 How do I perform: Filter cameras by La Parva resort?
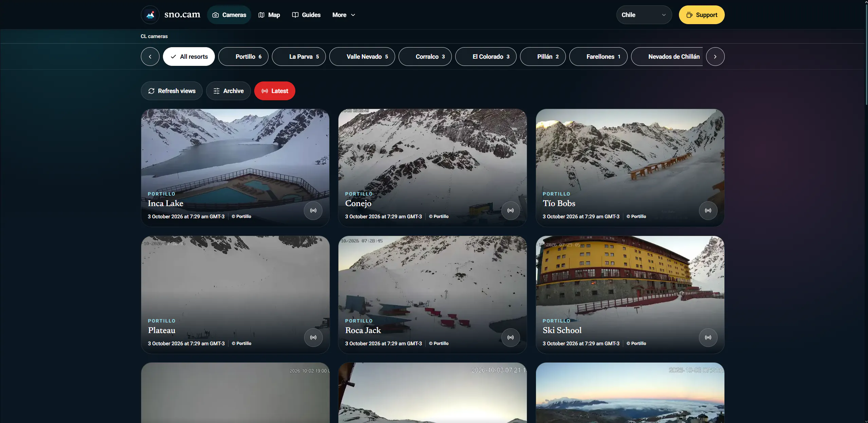[x=299, y=57]
